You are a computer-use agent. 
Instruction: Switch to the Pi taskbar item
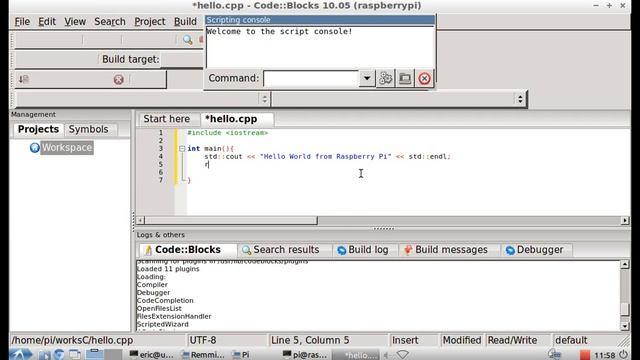point(241,355)
